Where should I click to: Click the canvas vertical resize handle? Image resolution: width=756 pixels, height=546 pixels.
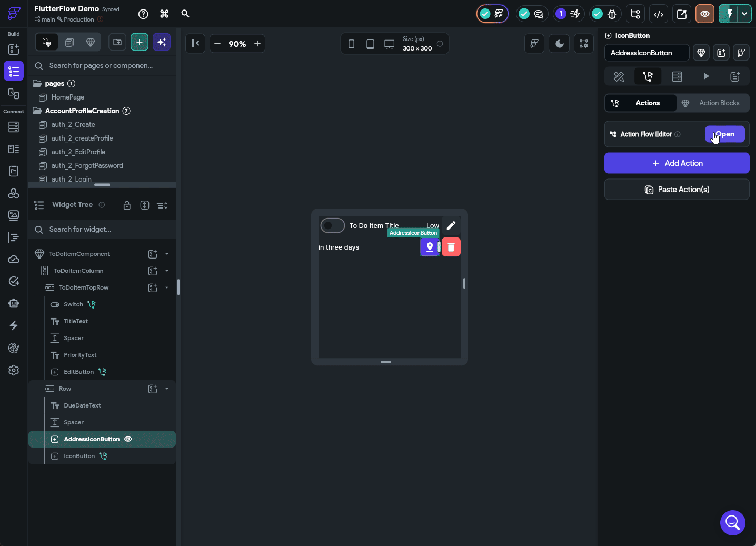tap(464, 283)
